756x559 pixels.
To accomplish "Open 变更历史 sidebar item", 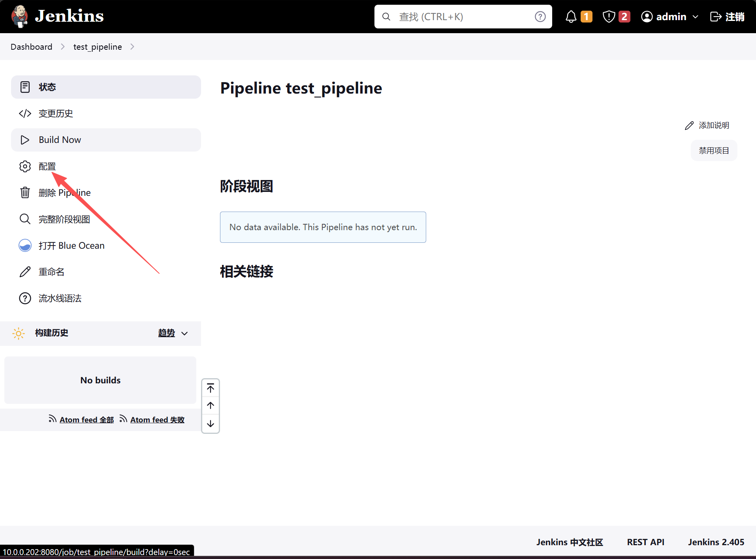I will point(106,113).
